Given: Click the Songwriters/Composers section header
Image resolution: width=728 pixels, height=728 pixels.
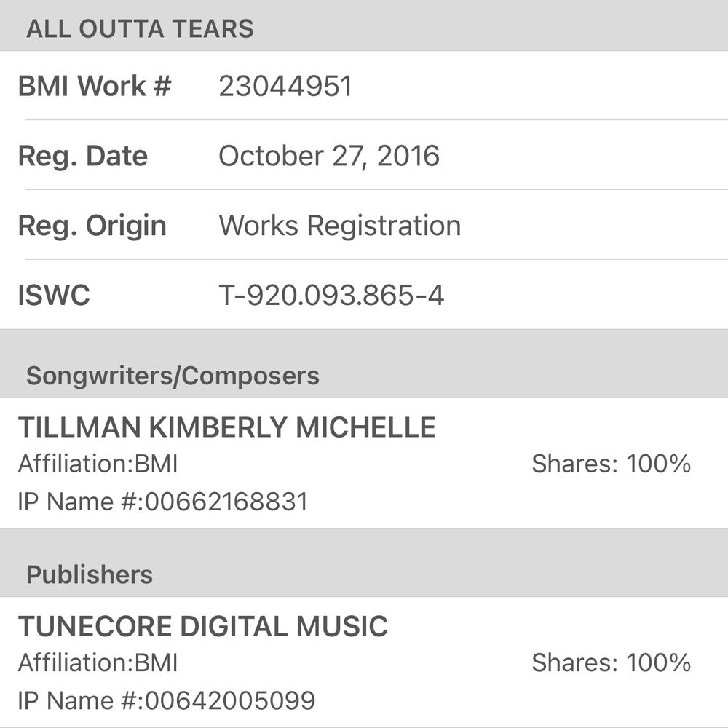Looking at the screenshot, I should (x=173, y=376).
